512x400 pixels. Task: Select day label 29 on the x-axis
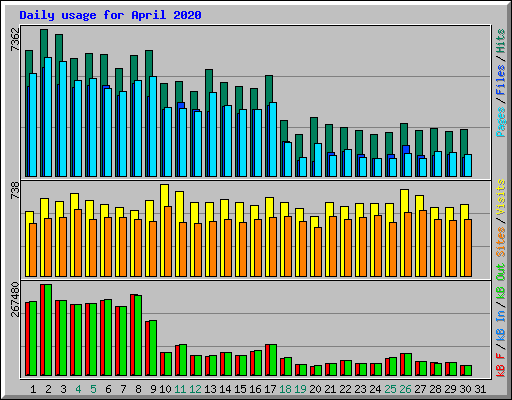450,389
